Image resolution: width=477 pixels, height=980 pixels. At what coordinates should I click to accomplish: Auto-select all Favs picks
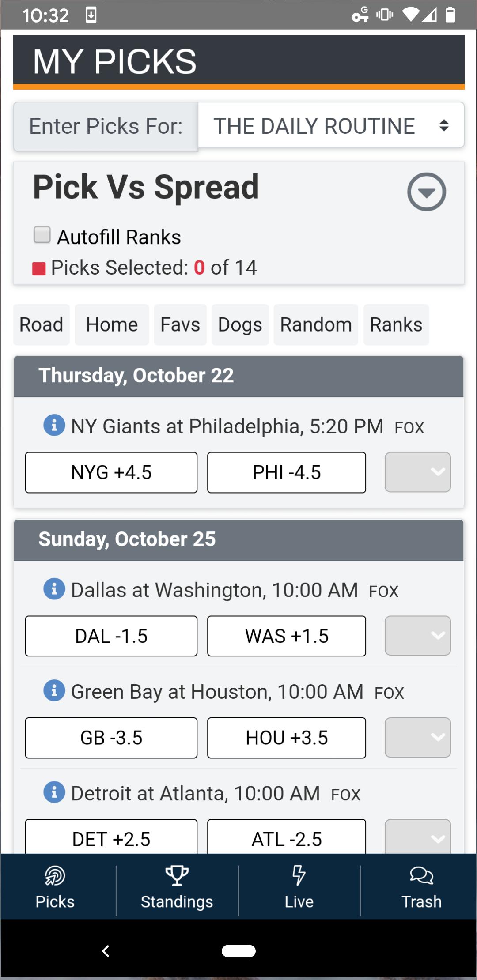(180, 324)
